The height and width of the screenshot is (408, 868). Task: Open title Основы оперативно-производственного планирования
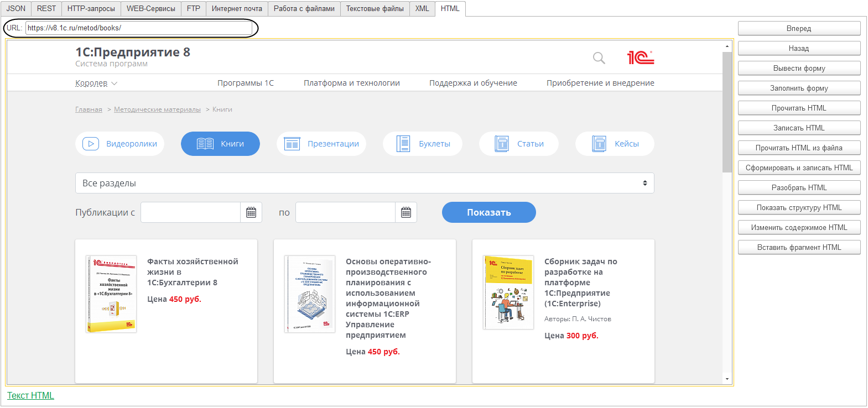(388, 298)
